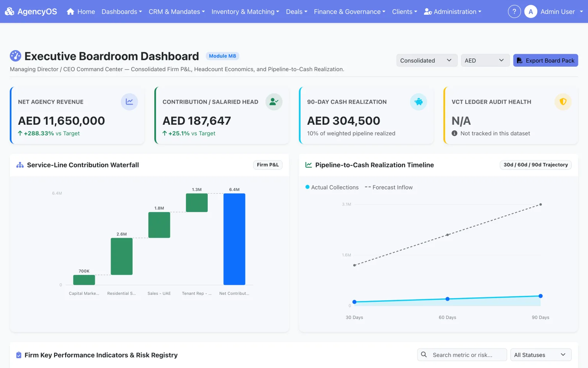Expand the Admin User account caret
The width and height of the screenshot is (588, 368).
click(581, 12)
